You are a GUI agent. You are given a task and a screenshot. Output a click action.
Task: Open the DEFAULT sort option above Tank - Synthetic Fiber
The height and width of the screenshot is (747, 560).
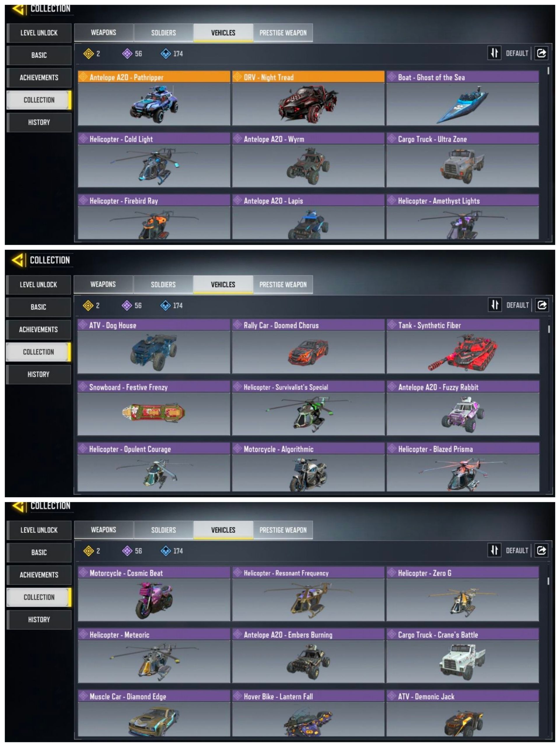517,305
